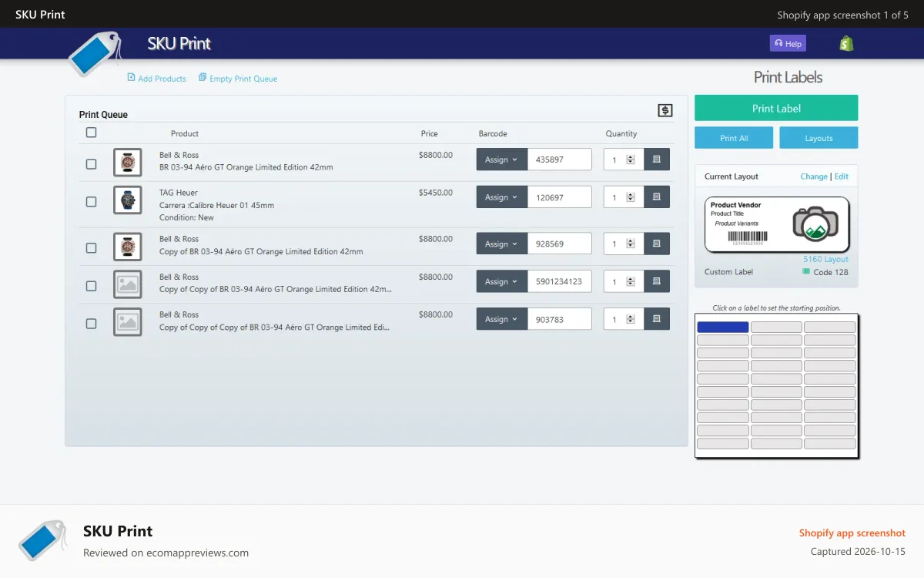
Task: Open Assign dropdown for barcode 903783
Action: [x=501, y=319]
